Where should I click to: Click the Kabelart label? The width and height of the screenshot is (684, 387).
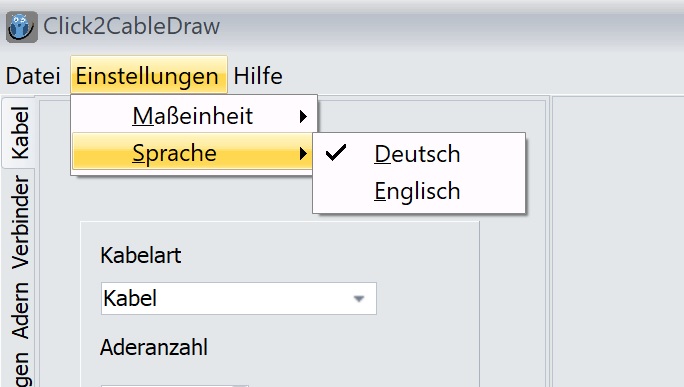point(140,255)
